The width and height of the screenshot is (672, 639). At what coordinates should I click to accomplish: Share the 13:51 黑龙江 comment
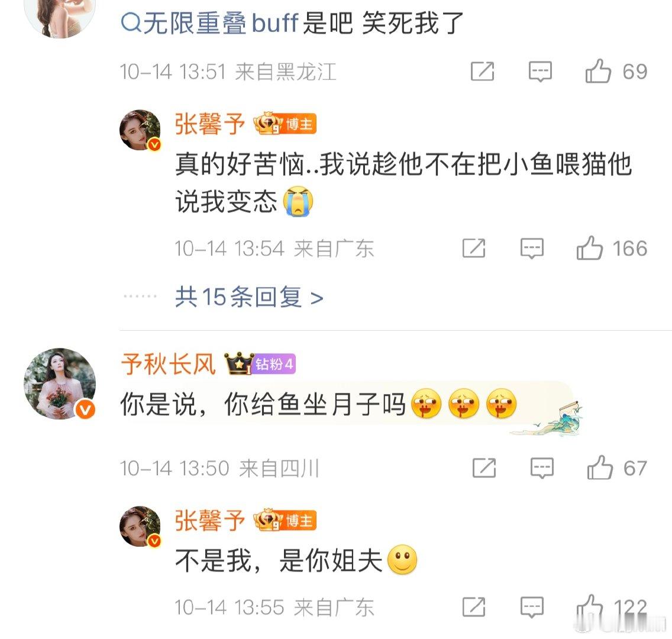point(483,71)
